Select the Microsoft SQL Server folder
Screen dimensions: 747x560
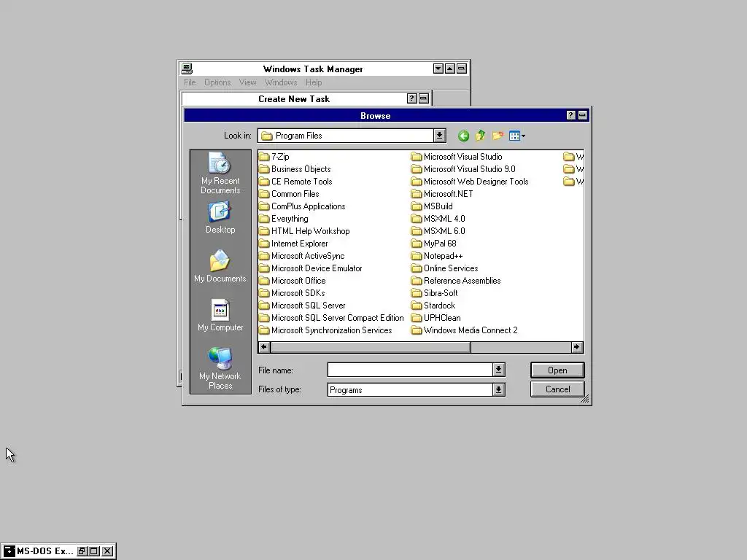(x=303, y=306)
